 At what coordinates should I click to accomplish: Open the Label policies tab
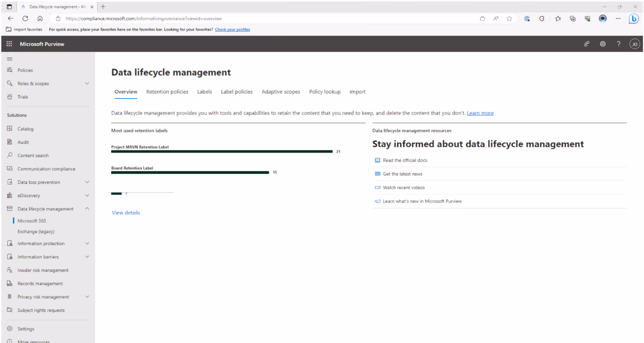point(237,92)
